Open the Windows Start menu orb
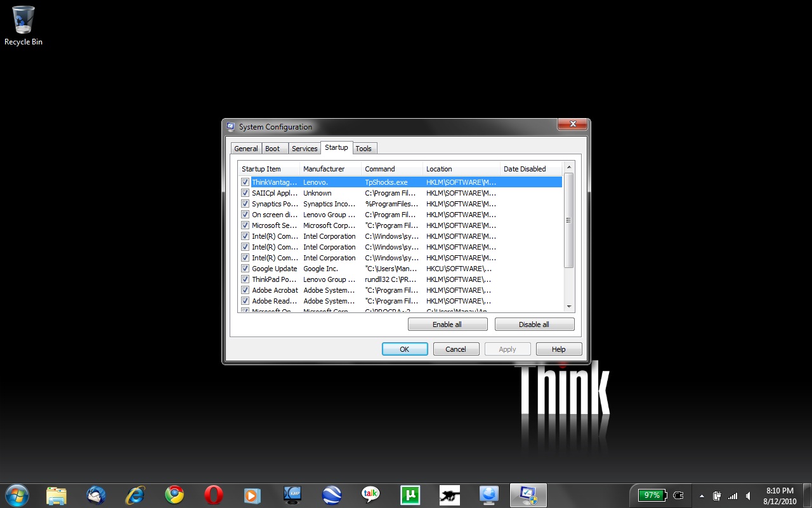This screenshot has height=508, width=812. point(17,495)
